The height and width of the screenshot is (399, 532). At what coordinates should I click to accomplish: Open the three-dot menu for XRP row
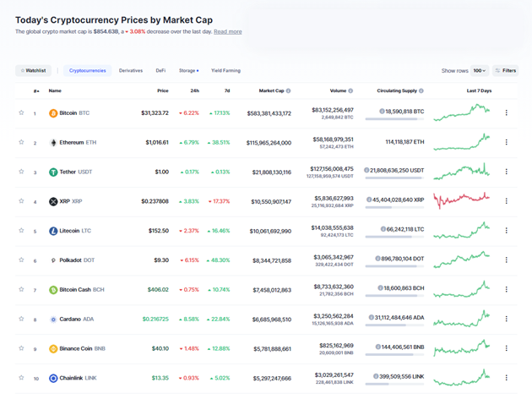pos(506,201)
